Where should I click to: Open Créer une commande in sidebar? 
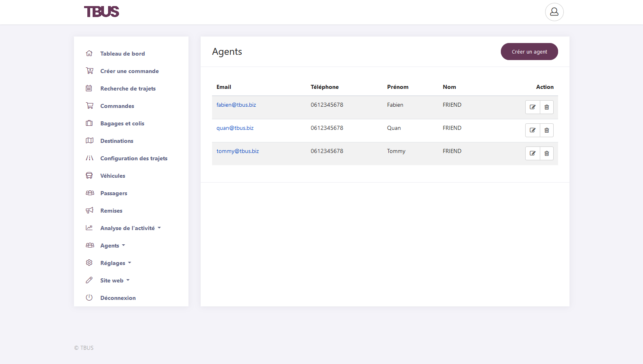[129, 71]
